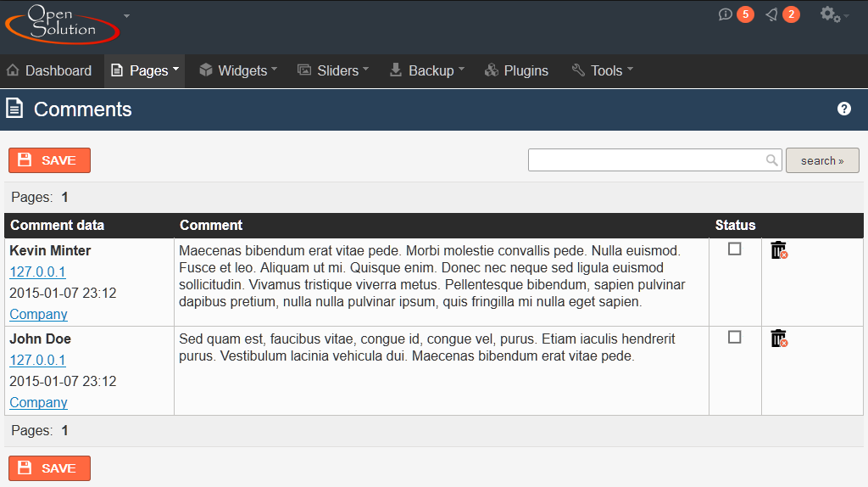Click the search » button
The image size is (868, 487).
(822, 160)
